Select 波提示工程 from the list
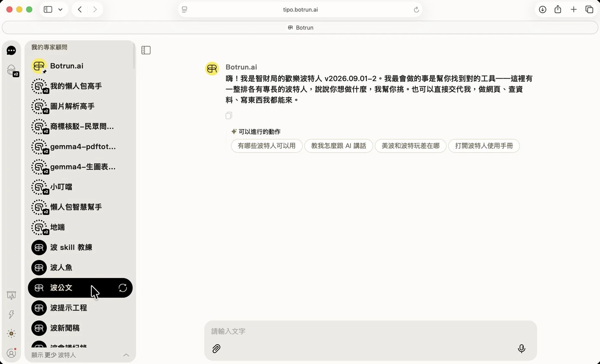Image resolution: width=600 pixels, height=364 pixels. (80, 308)
